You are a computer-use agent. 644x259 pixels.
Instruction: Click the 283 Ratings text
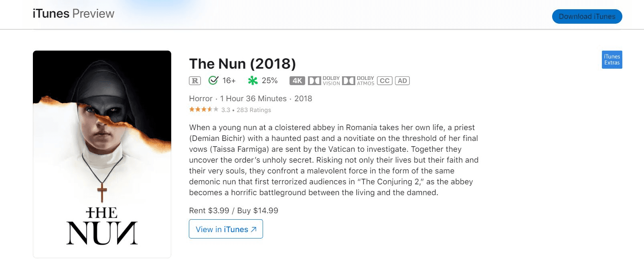tap(254, 110)
